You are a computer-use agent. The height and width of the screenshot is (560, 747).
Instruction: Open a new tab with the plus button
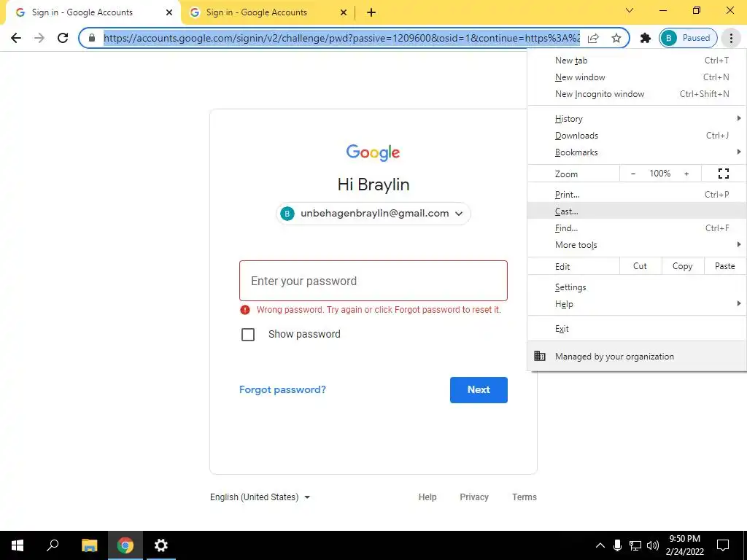[371, 12]
